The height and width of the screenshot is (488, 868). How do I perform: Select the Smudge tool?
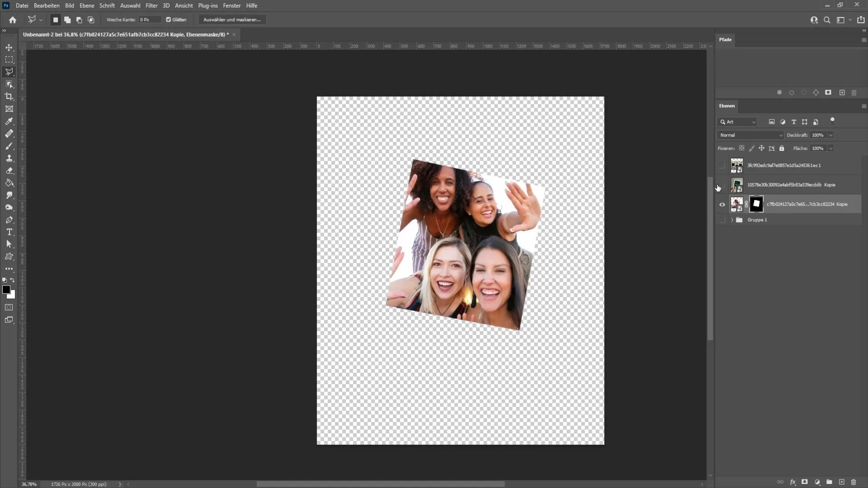point(9,195)
